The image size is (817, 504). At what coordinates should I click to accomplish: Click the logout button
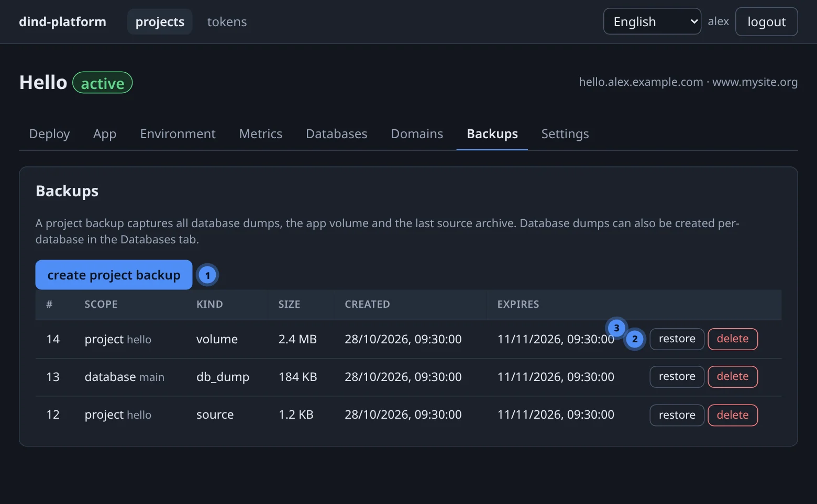766,21
